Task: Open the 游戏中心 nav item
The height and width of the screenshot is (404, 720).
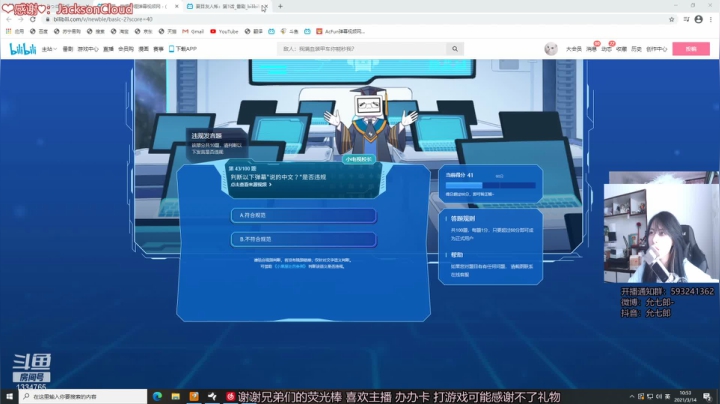Action: coord(88,49)
